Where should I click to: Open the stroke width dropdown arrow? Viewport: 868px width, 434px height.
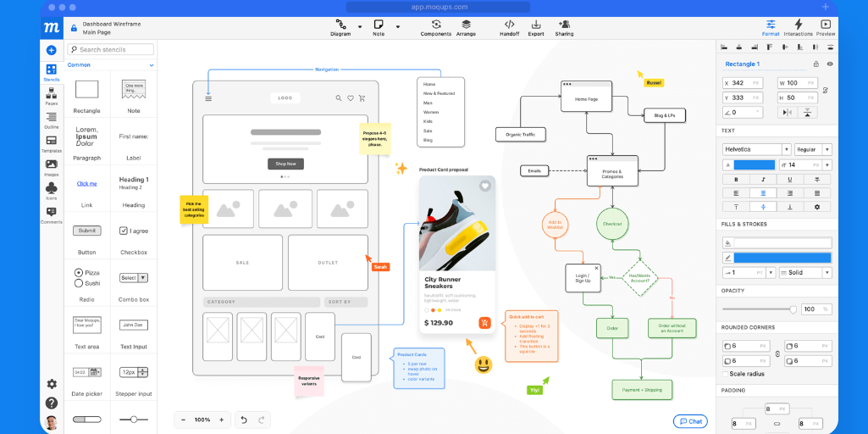771,273
